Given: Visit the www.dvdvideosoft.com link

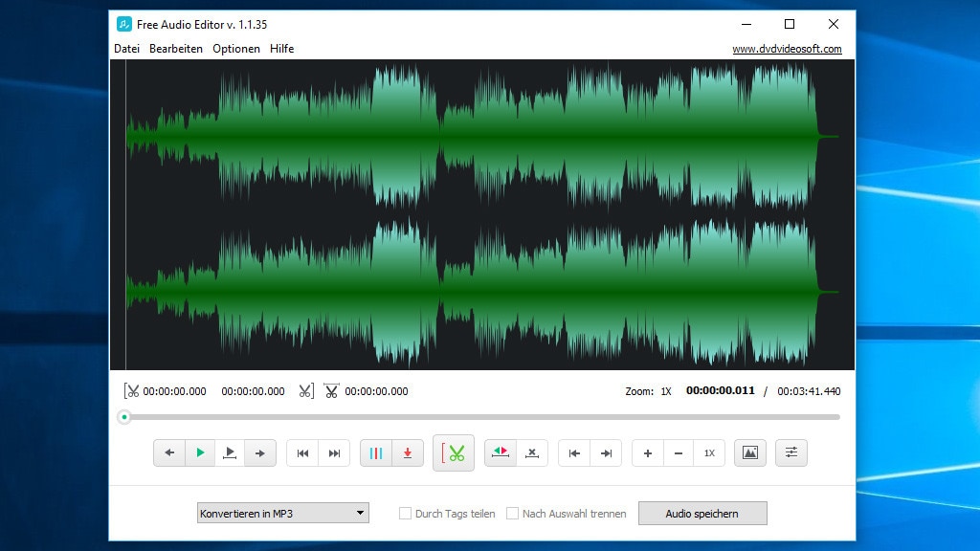Looking at the screenshot, I should [787, 48].
